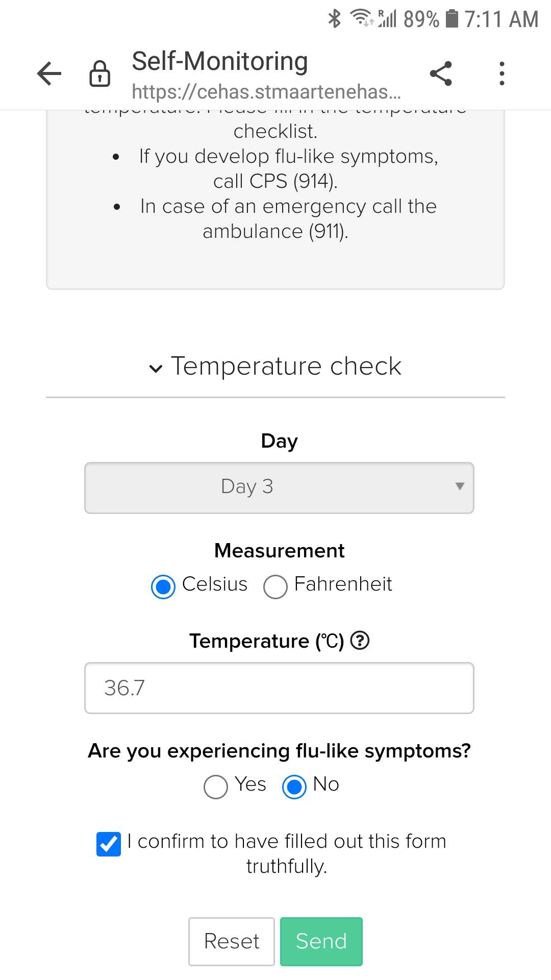
Task: Tap the Day dropdown arrow
Action: point(460,486)
